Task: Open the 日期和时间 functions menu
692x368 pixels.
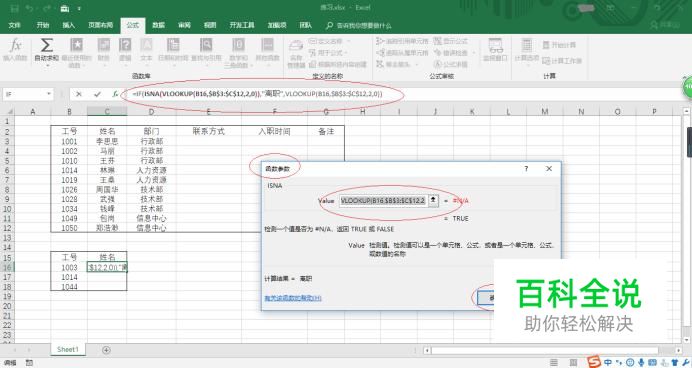Action: 173,49
